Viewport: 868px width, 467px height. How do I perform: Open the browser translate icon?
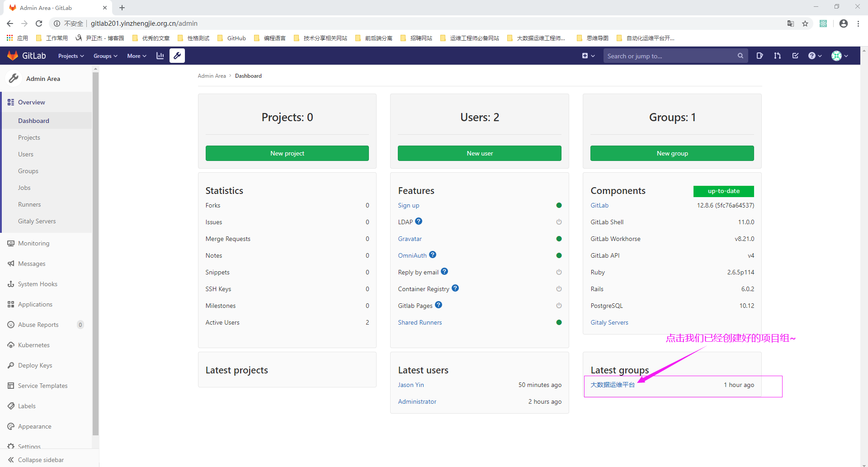(791, 24)
